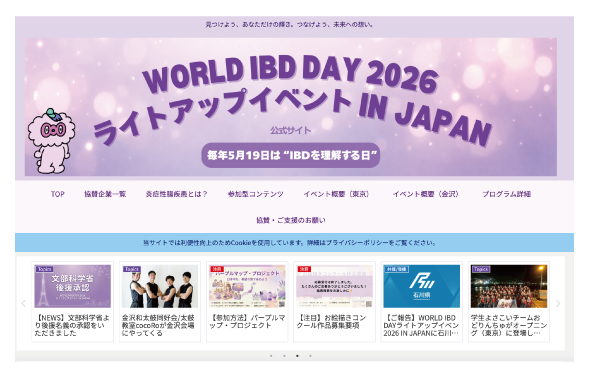590x375 pixels.
Task: Navigate to プログラム詳細
Action: (x=506, y=194)
